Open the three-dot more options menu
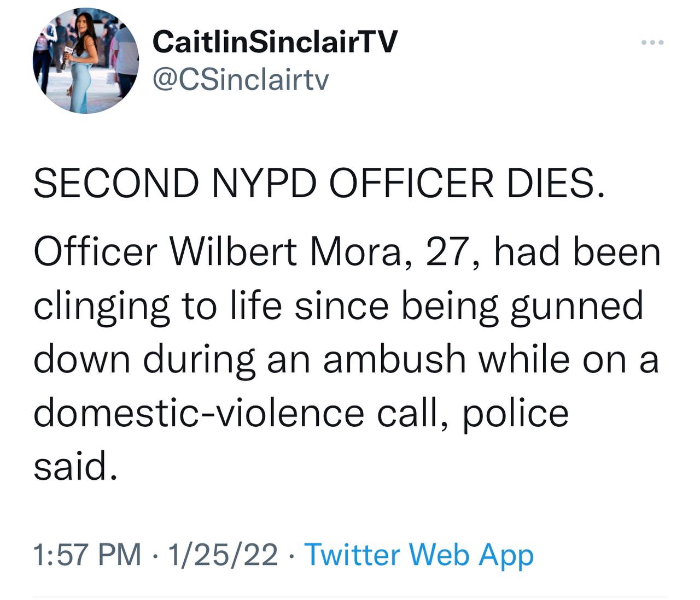The height and width of the screenshot is (600, 700). point(652,42)
